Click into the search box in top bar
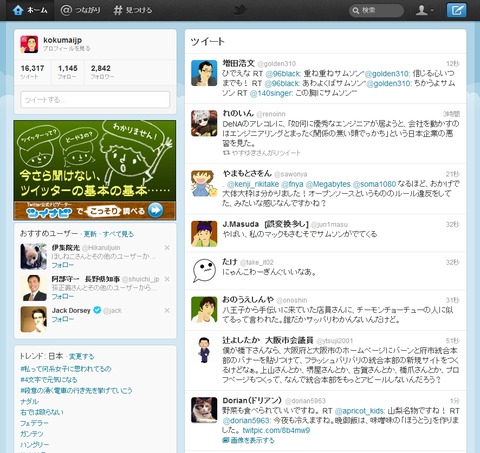The width and height of the screenshot is (480, 453). point(376,10)
